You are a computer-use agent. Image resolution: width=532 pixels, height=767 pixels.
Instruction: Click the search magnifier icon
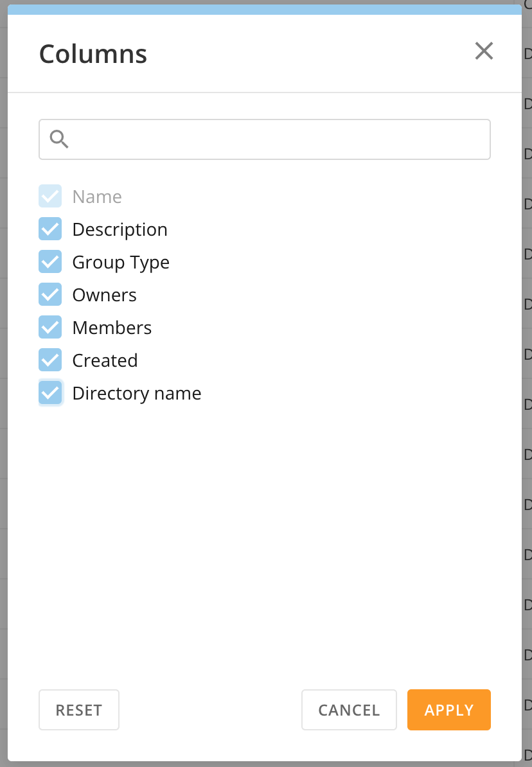click(59, 139)
